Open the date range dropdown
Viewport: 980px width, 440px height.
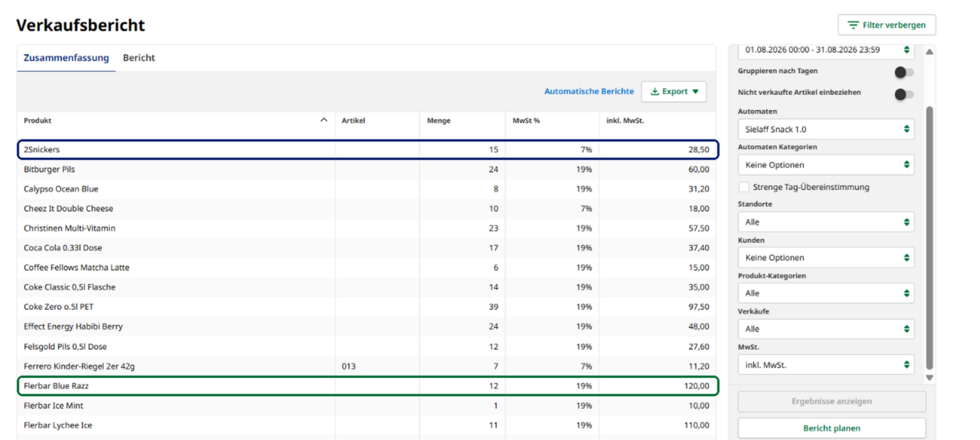[x=826, y=50]
